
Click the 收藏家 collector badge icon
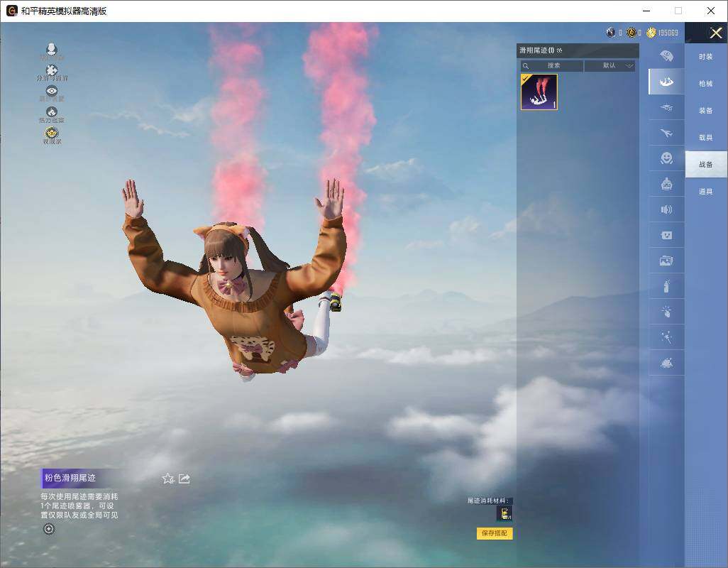[x=52, y=133]
